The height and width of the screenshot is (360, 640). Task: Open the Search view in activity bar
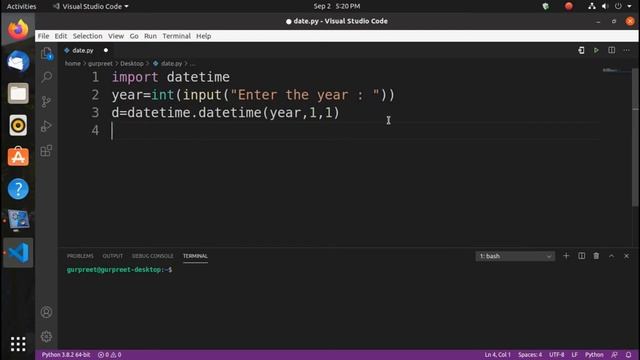[x=47, y=77]
